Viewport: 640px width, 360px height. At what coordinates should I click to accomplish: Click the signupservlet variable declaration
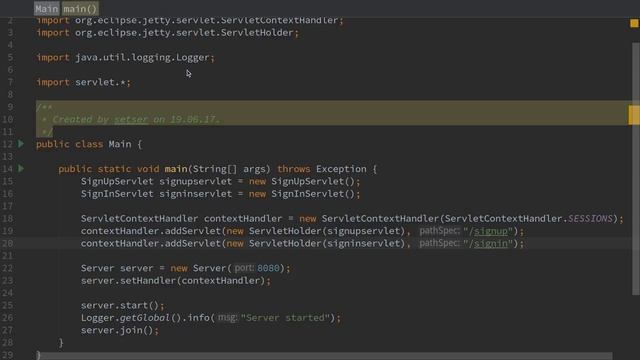click(x=196, y=181)
